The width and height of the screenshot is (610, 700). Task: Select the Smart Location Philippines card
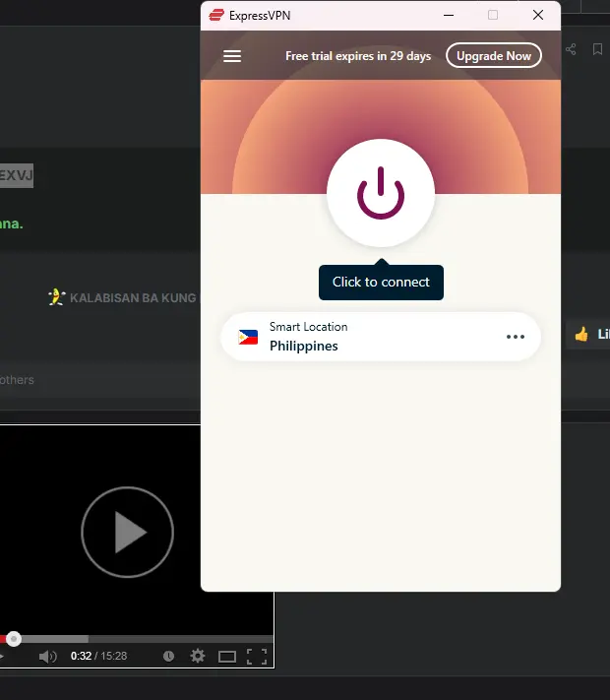tap(381, 337)
